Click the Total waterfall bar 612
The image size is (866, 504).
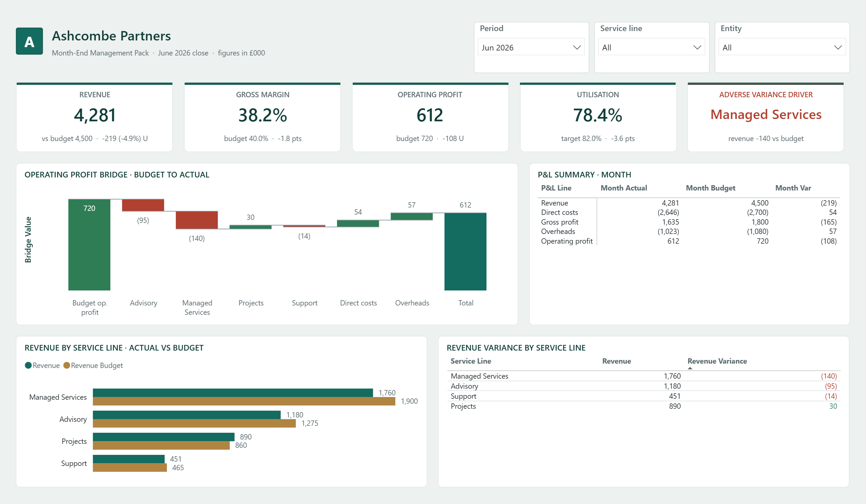465,251
